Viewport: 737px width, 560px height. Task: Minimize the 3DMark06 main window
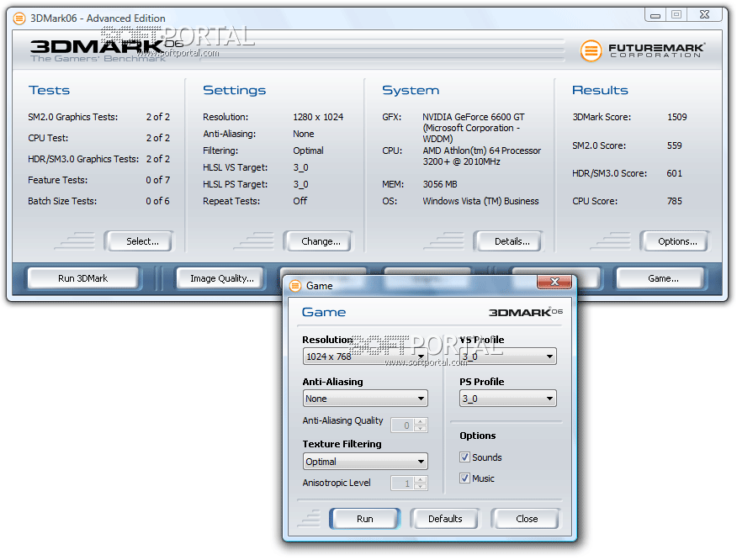655,15
